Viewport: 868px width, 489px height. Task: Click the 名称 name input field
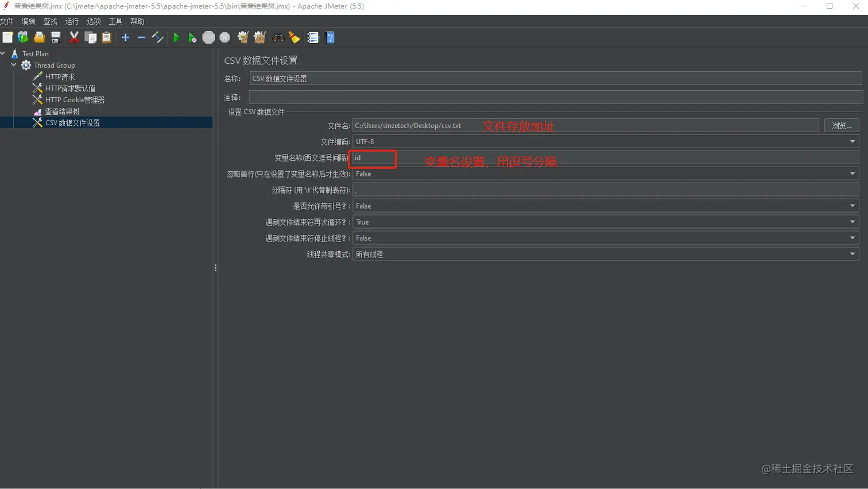[556, 79]
